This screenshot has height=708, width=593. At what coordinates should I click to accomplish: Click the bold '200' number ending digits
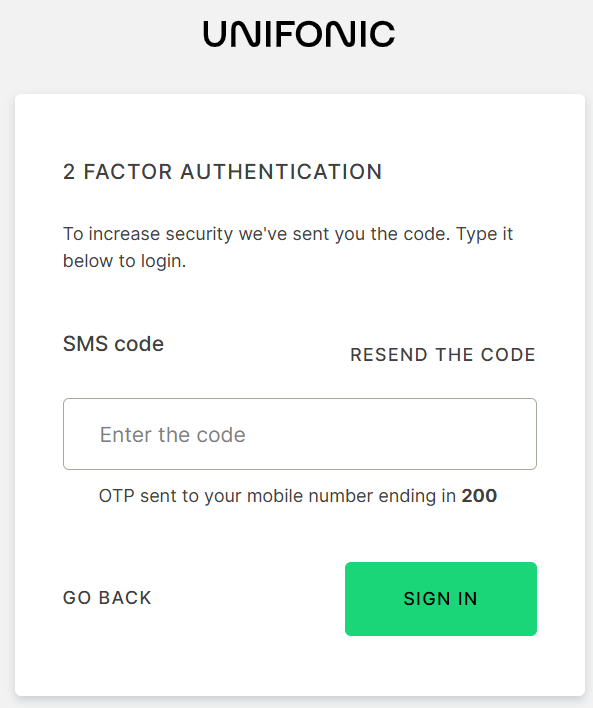click(x=479, y=496)
